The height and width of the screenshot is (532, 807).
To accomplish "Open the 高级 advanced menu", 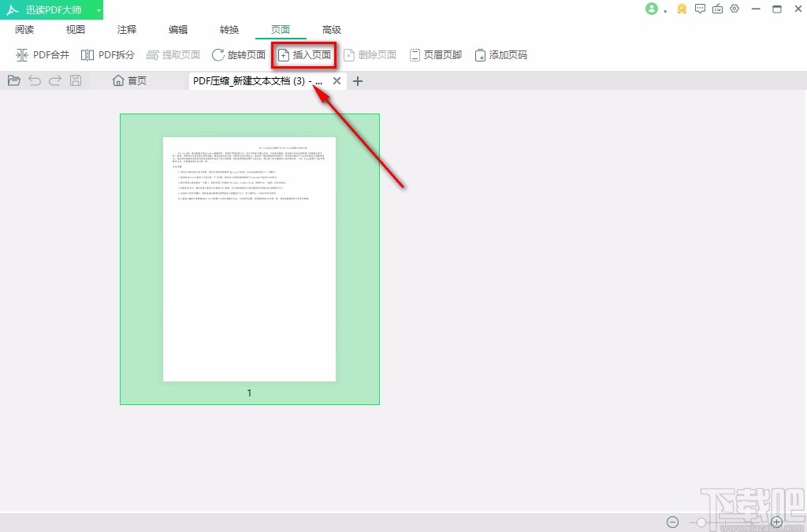I will [331, 29].
